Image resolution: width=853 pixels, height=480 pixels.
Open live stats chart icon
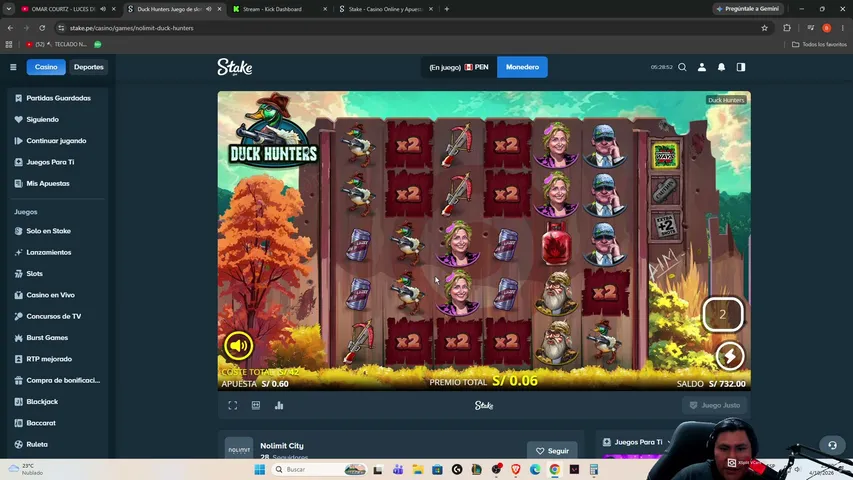click(279, 405)
